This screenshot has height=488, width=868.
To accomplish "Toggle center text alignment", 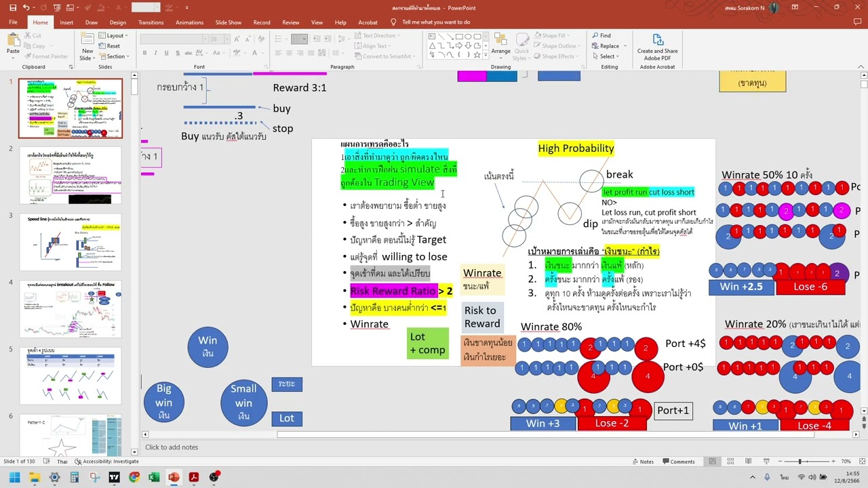I will (289, 53).
